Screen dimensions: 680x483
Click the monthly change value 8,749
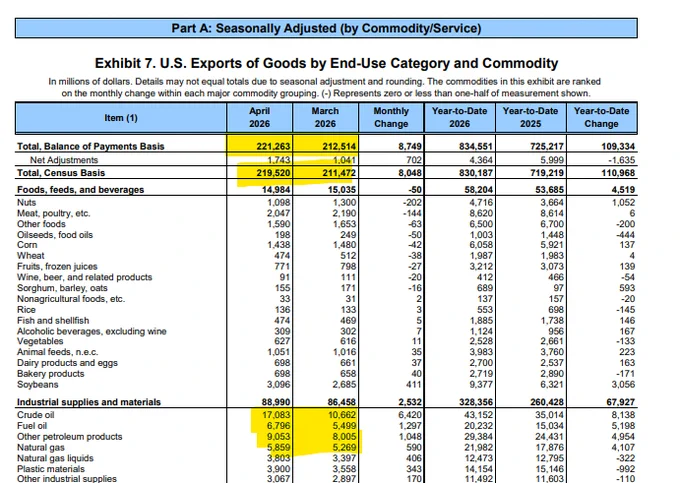coord(410,147)
